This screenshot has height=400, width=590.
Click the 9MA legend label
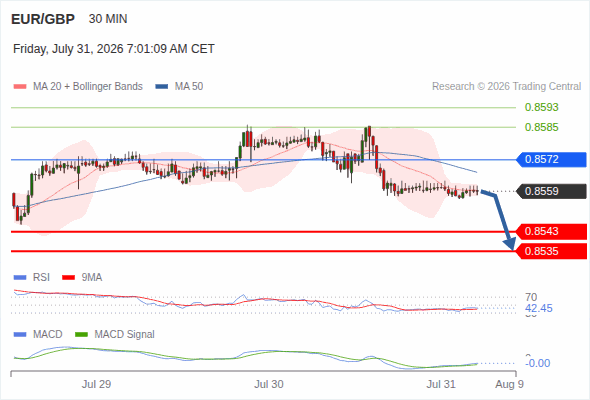click(x=92, y=278)
